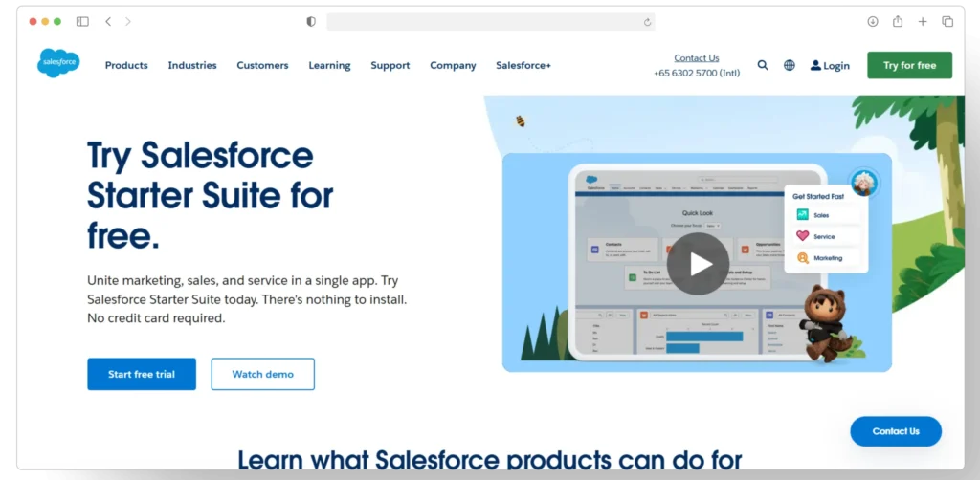Open the Industries menu
Viewport: 980px width, 480px height.
192,65
